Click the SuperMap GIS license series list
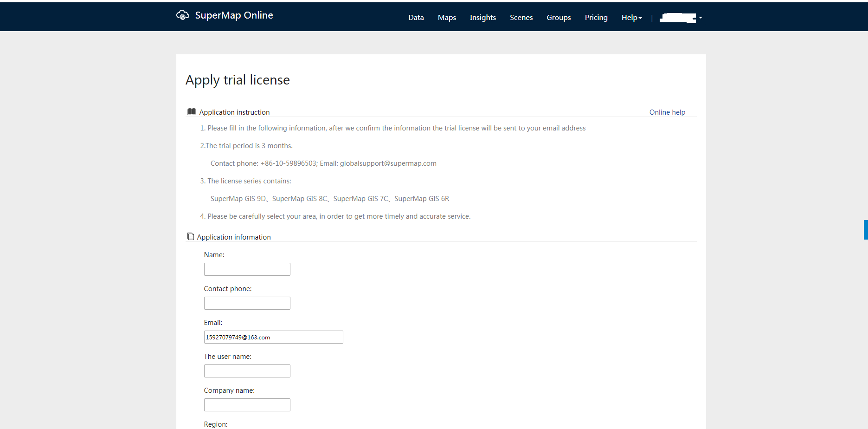Viewport: 868px width, 429px height. coord(330,199)
